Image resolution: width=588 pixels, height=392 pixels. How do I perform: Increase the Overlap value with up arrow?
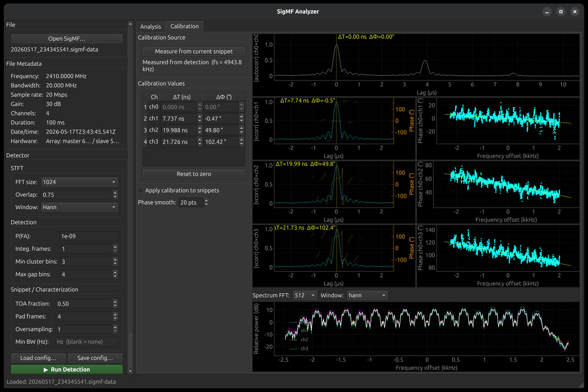(115, 192)
